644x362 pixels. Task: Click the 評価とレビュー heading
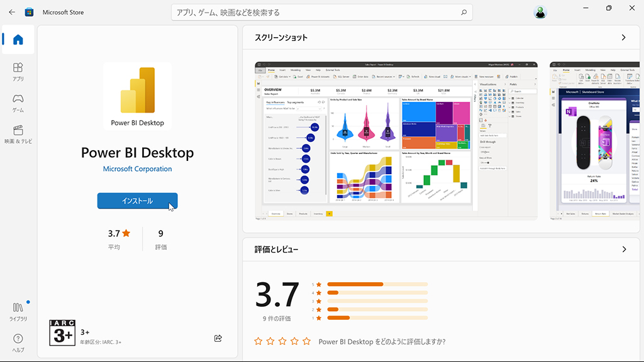pyautogui.click(x=277, y=249)
